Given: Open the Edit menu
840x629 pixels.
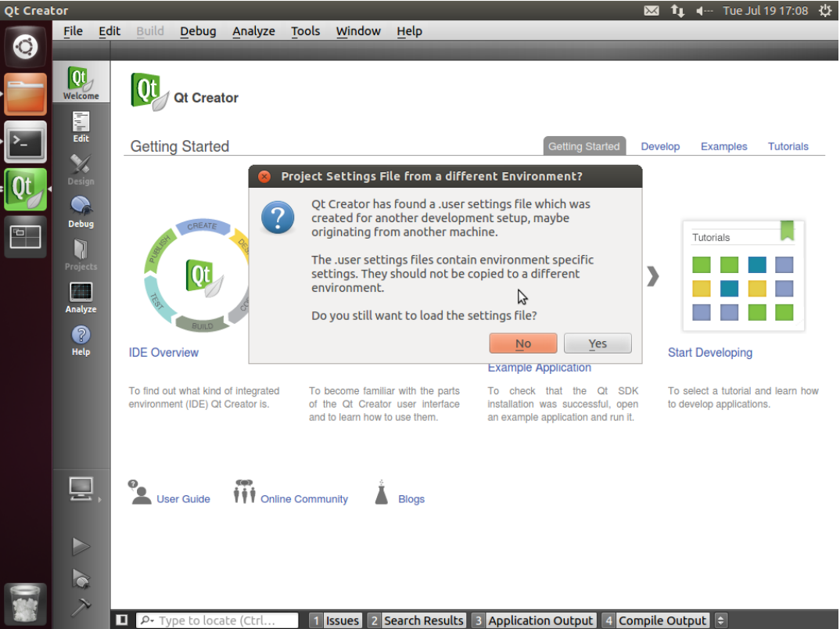Looking at the screenshot, I should coord(109,31).
